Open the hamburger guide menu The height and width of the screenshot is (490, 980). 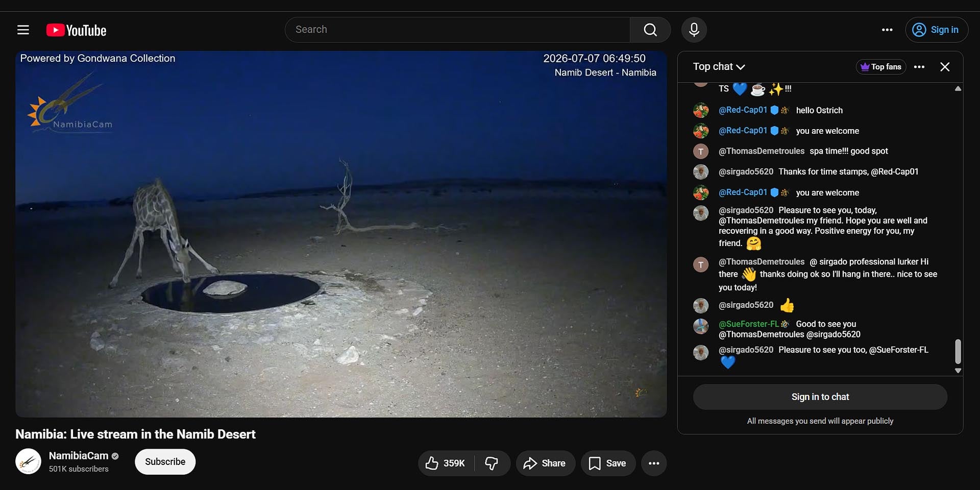point(23,30)
